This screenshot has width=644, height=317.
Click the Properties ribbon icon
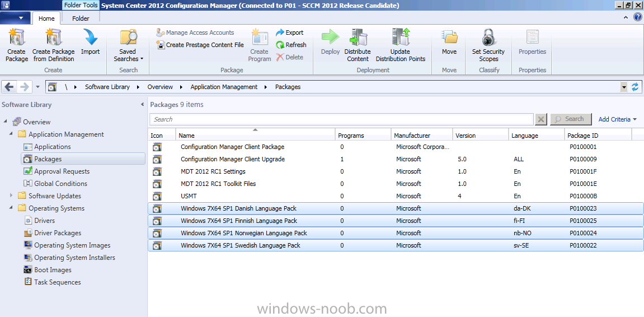[x=532, y=37]
